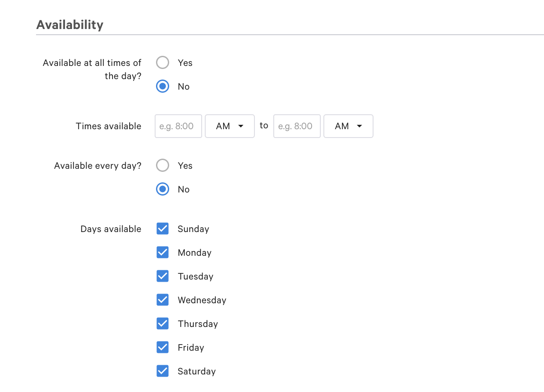Image resolution: width=544 pixels, height=392 pixels.
Task: Click the end time entry field
Action: click(x=297, y=126)
